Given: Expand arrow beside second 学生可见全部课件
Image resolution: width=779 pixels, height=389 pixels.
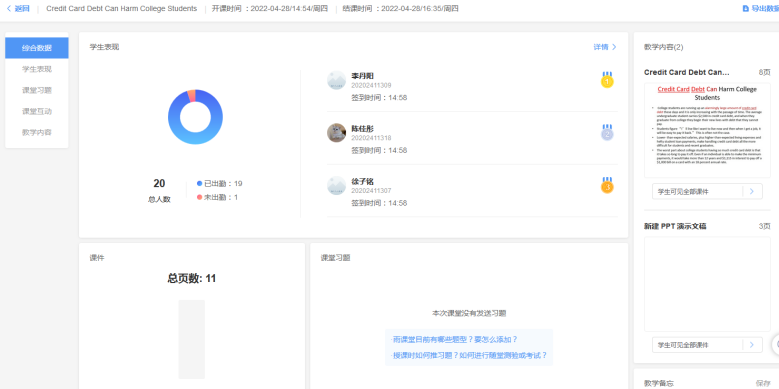Looking at the screenshot, I should (x=752, y=344).
